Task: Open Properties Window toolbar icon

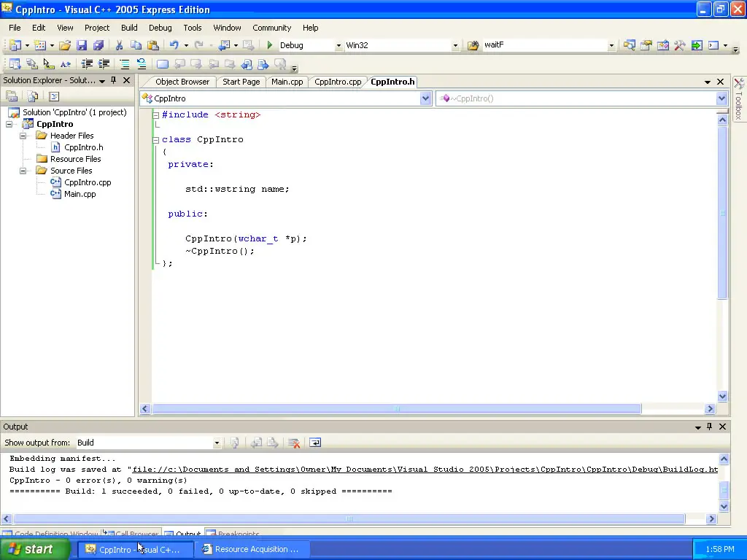Action: click(646, 45)
